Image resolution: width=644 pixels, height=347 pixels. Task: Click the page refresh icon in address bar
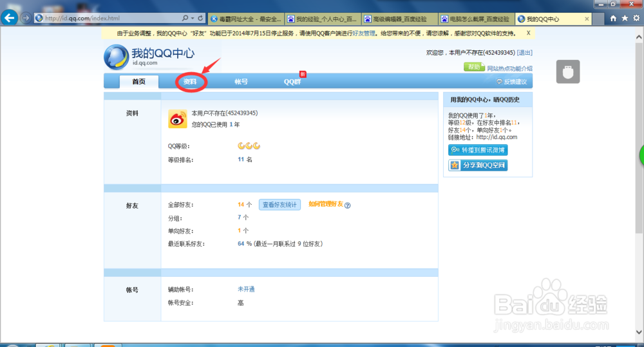click(200, 18)
